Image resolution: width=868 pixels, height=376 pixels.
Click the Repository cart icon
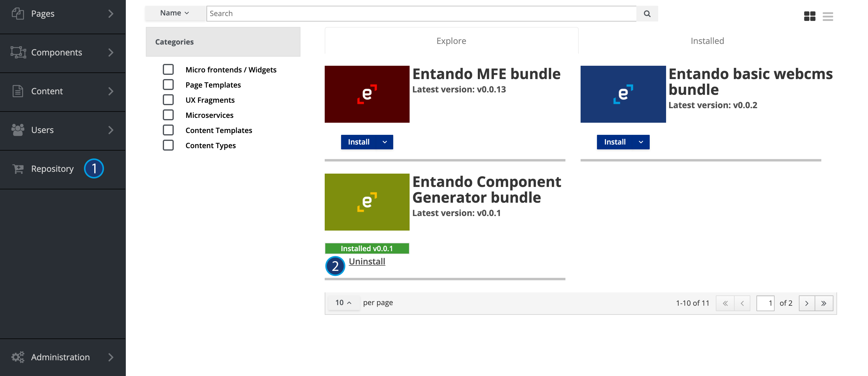click(x=18, y=169)
